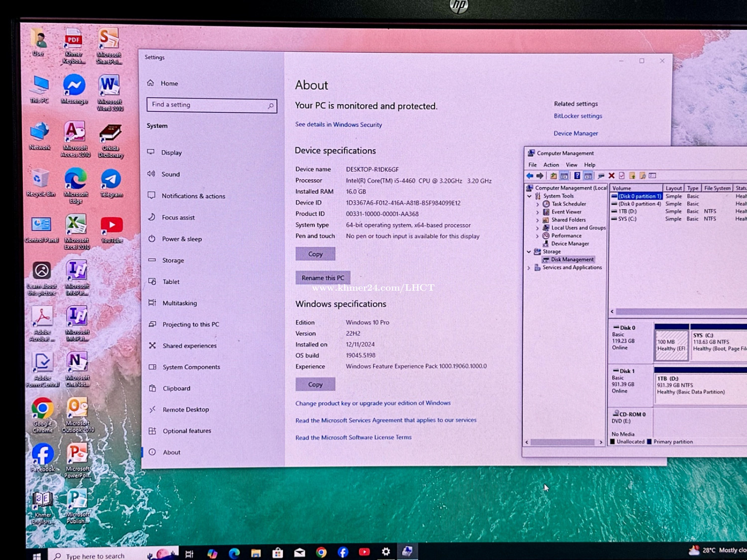The image size is (747, 560).
Task: Open the Google Chrome desktop shortcut
Action: (43, 415)
